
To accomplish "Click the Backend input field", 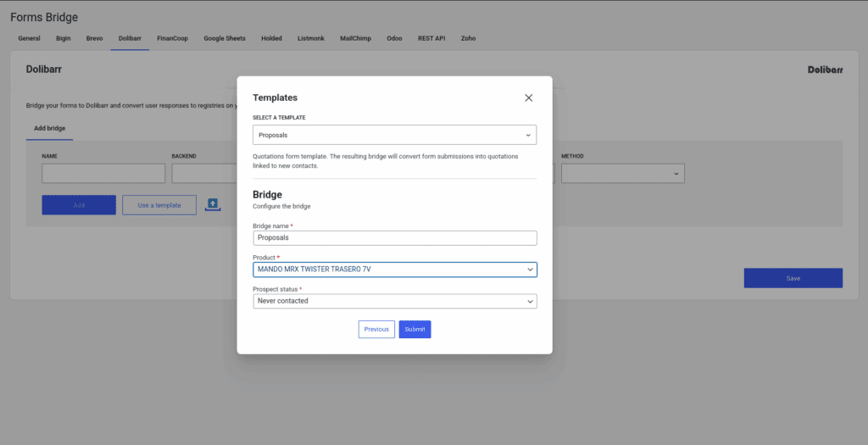I will tap(204, 173).
